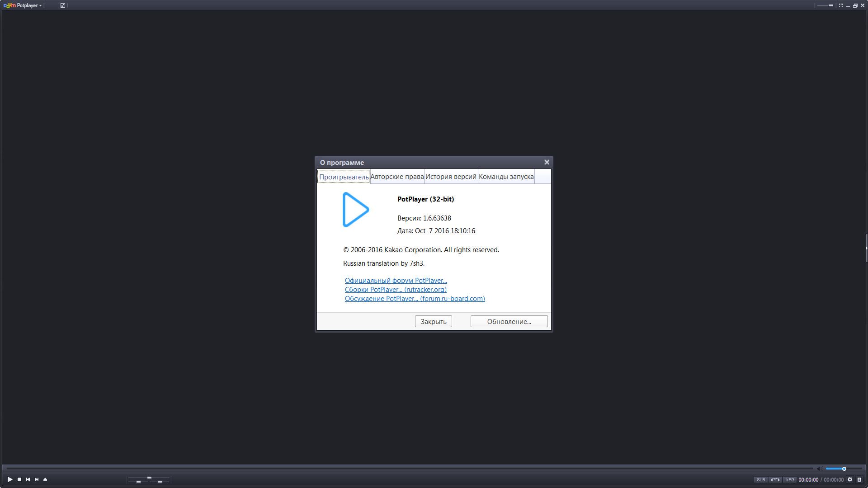Select the Команды запуска tab
Screen dimensions: 868x488
(506, 177)
